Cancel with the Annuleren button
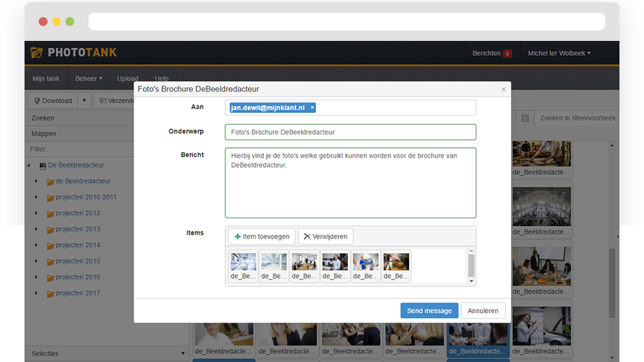Image resolution: width=644 pixels, height=362 pixels. (x=483, y=311)
